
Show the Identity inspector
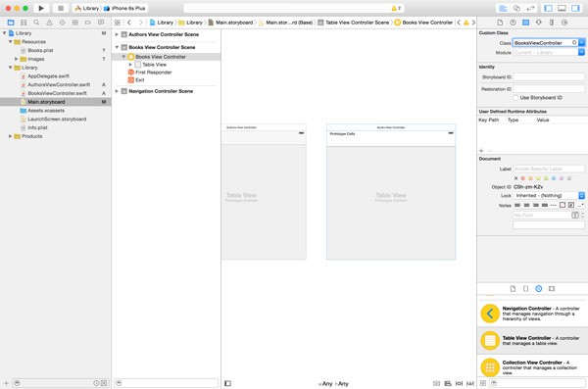click(x=525, y=23)
